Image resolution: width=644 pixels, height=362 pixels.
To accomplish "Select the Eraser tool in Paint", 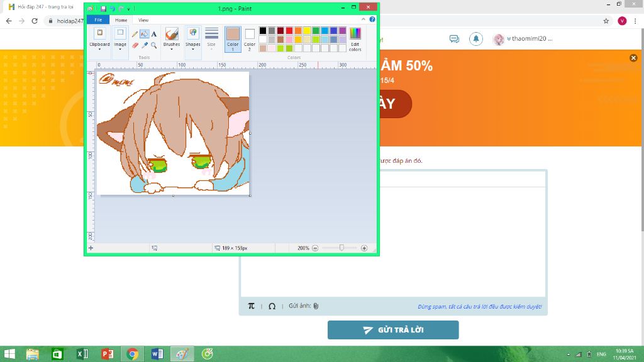I will 135,45.
